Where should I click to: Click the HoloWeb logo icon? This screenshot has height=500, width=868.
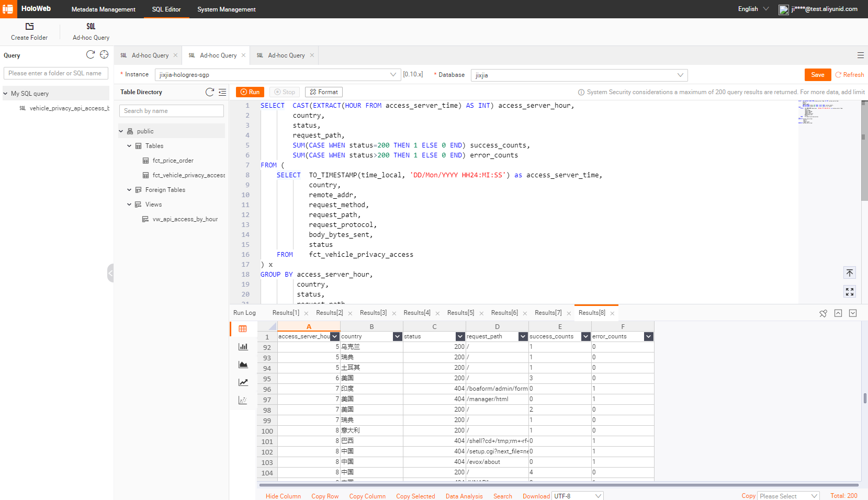[8, 9]
